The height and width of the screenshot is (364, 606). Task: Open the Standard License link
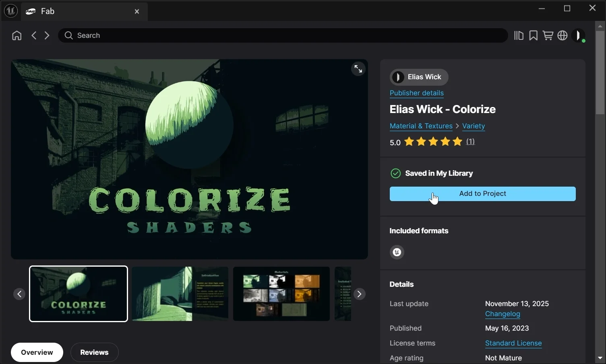click(513, 343)
